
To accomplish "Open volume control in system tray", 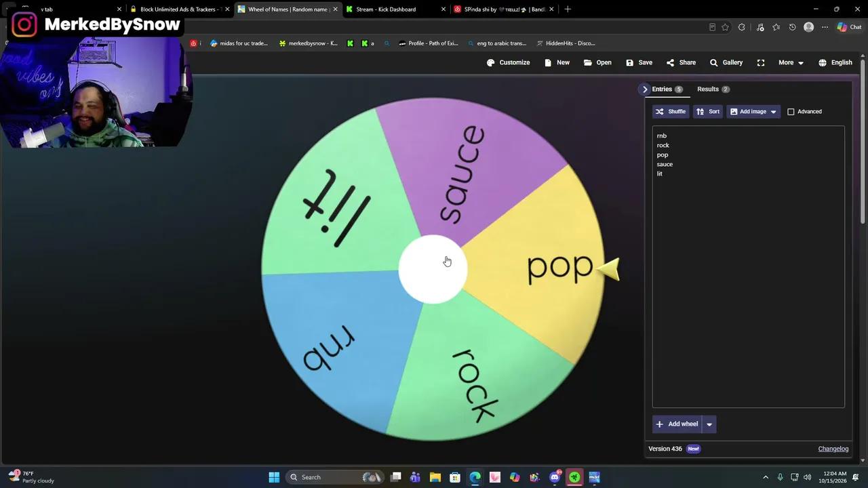I will (x=807, y=477).
